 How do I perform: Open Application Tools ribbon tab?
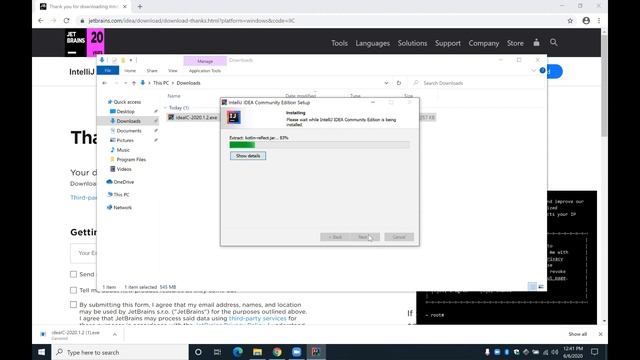205,71
